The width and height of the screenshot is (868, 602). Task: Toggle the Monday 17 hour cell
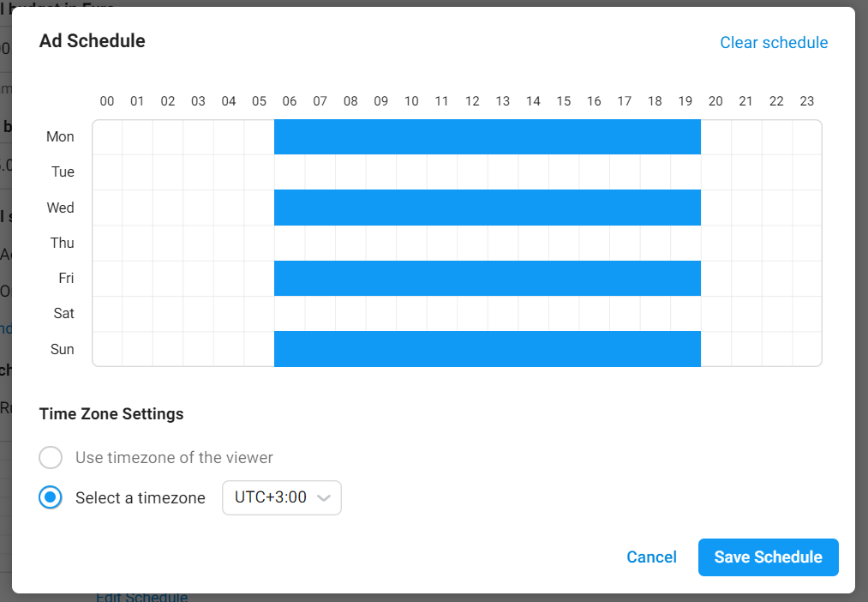625,137
